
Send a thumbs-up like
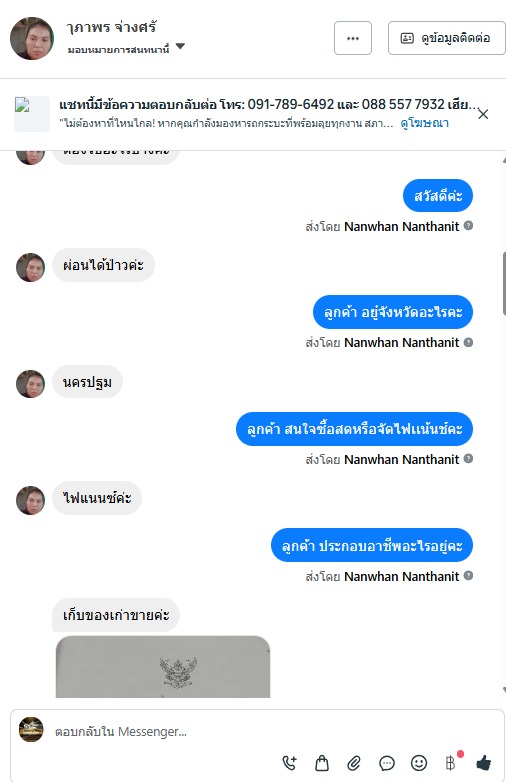click(483, 763)
